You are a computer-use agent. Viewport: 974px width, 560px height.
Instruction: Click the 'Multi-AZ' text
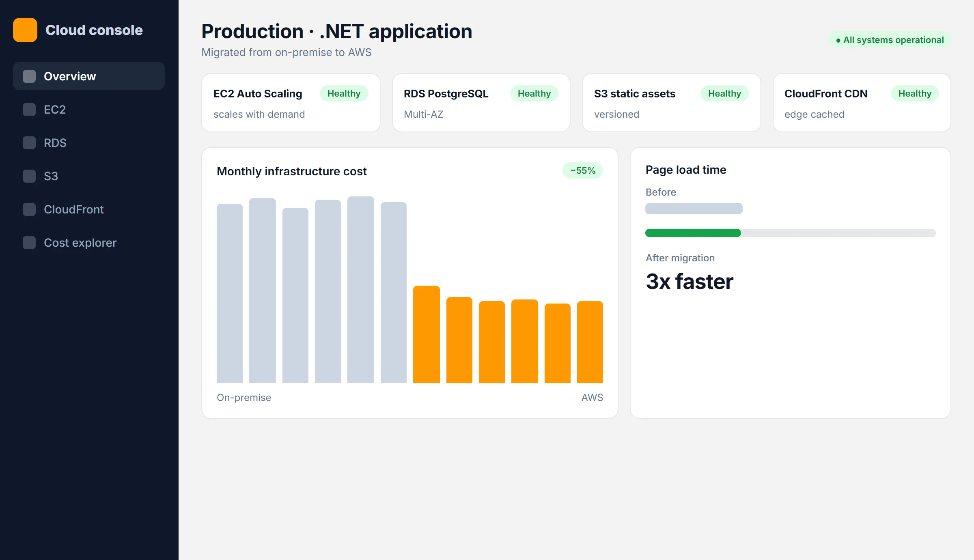click(424, 114)
